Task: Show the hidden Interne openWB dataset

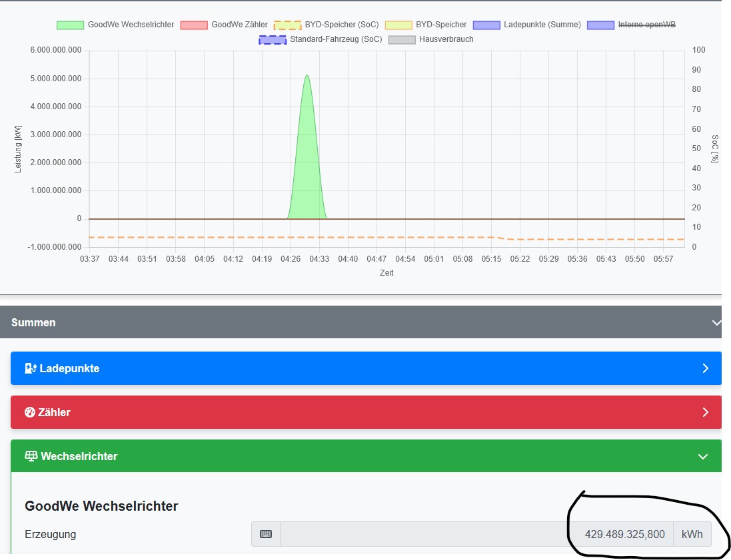Action: pyautogui.click(x=631, y=25)
